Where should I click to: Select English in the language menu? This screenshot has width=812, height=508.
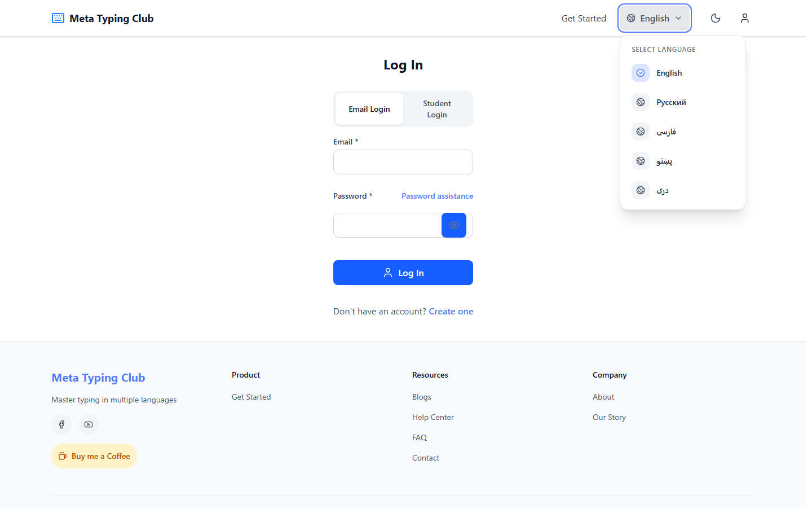tap(683, 73)
